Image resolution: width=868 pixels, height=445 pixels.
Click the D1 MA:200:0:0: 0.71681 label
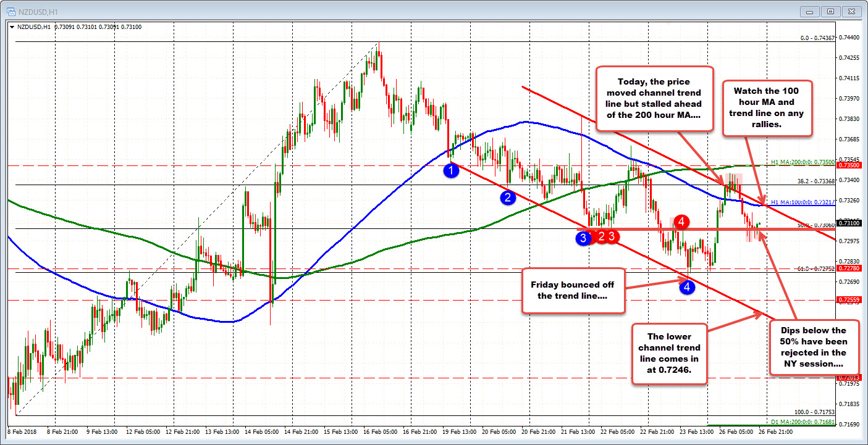804,422
